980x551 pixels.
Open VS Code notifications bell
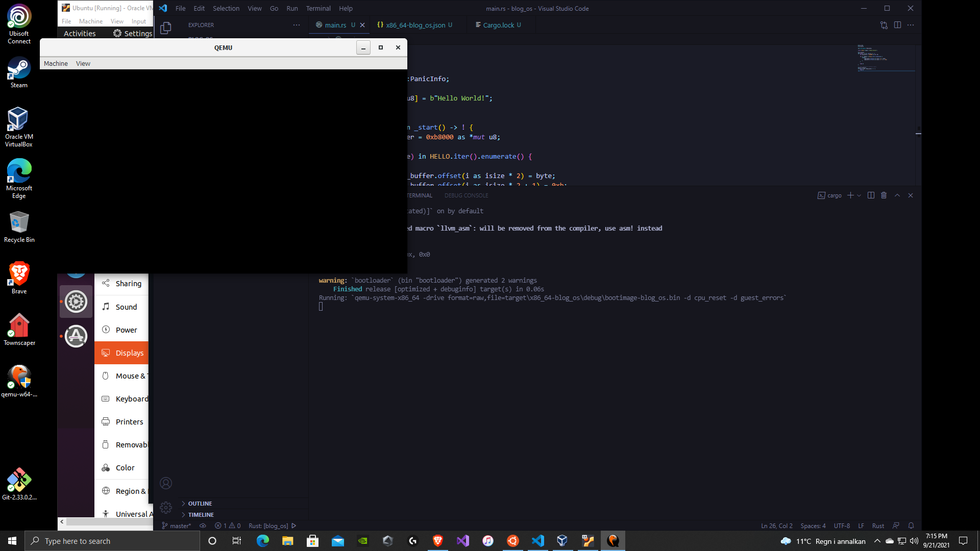911,526
